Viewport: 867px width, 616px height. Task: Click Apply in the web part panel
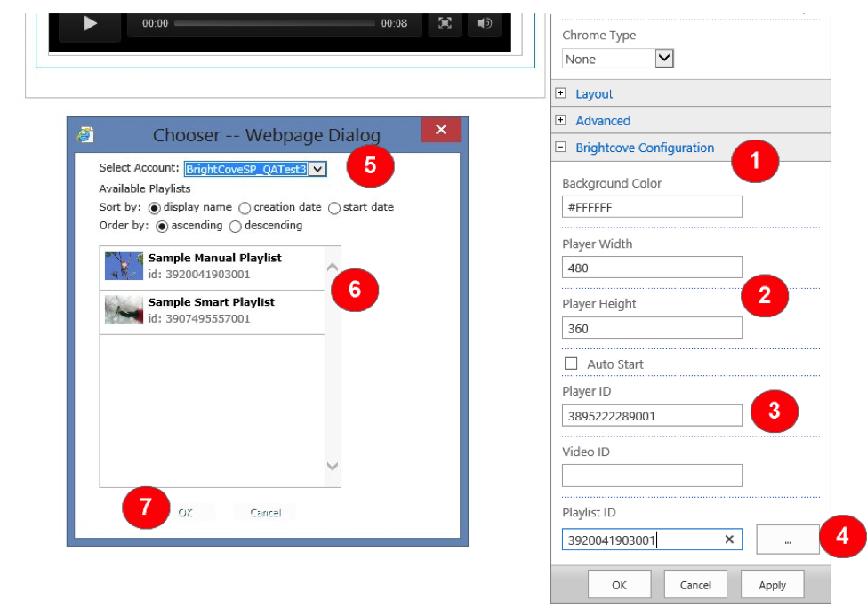coord(772,585)
